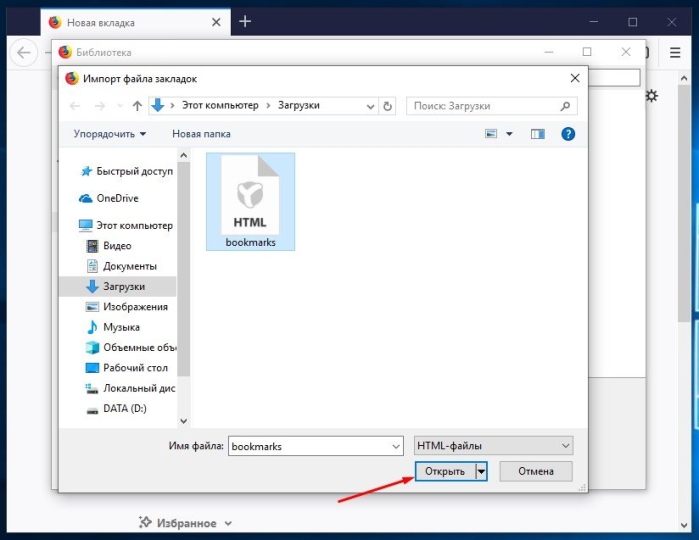Close the Импорт файла закладок dialog

point(575,78)
